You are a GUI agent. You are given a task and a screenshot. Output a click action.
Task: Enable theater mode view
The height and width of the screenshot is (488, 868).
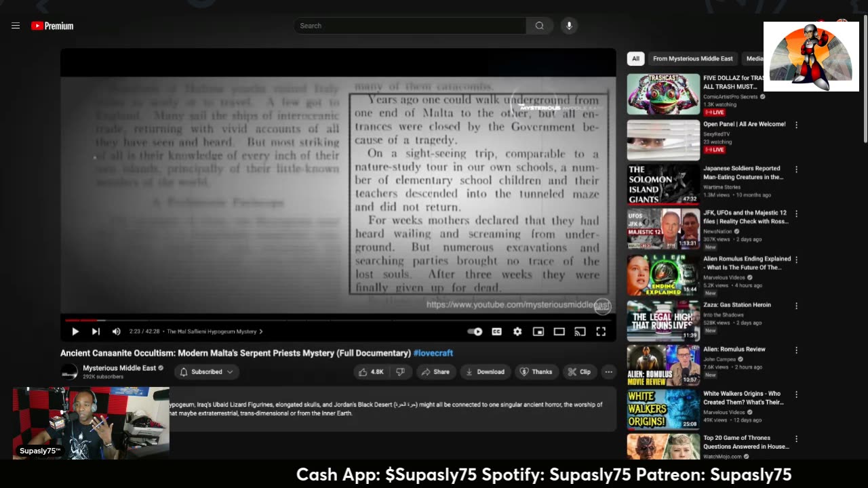559,331
